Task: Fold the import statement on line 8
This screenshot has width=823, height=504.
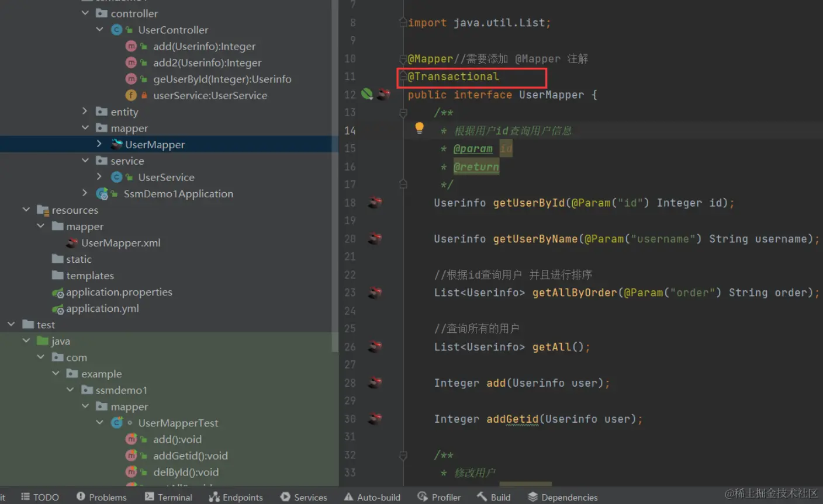Action: [403, 22]
